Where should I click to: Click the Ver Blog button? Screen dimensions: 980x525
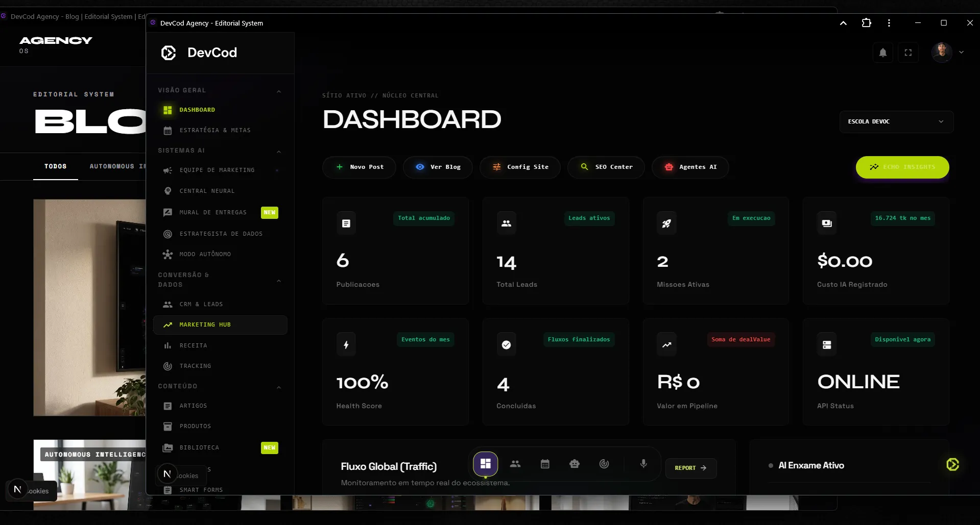click(438, 167)
